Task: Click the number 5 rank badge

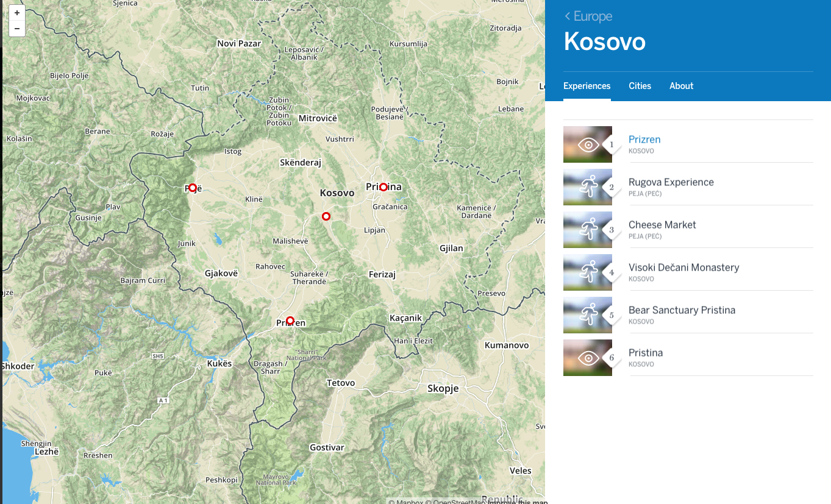Action: click(x=612, y=316)
